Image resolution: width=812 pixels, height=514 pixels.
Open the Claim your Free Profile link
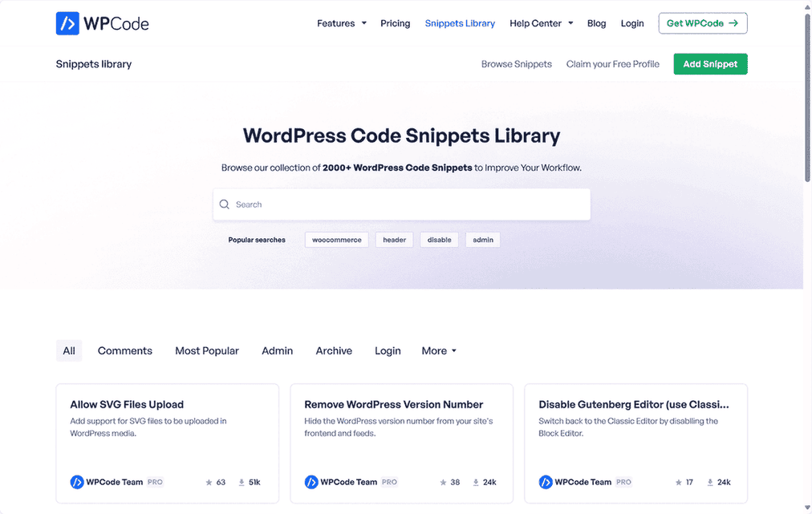pyautogui.click(x=612, y=63)
